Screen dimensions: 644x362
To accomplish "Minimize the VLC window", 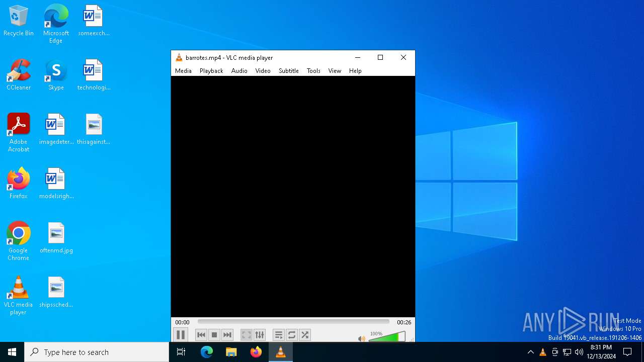I will tap(358, 57).
